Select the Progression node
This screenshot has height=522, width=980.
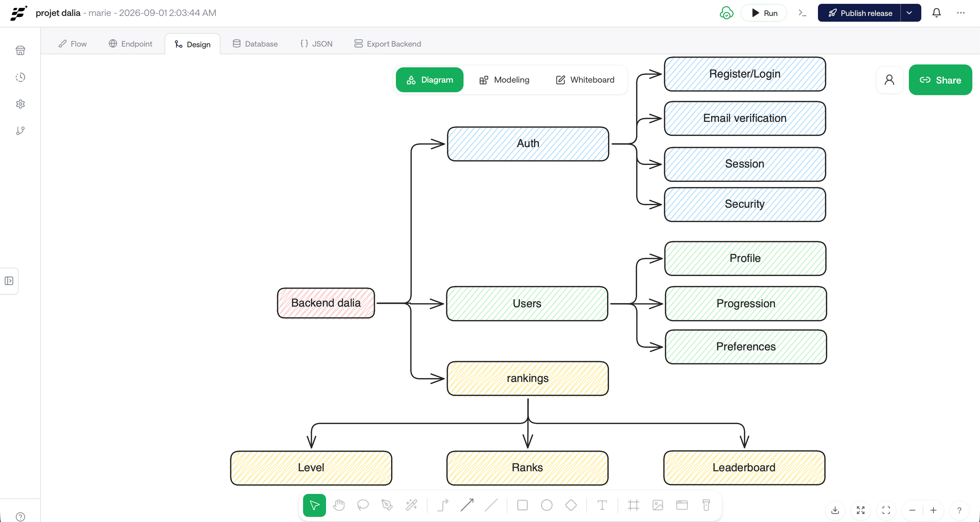[746, 304]
